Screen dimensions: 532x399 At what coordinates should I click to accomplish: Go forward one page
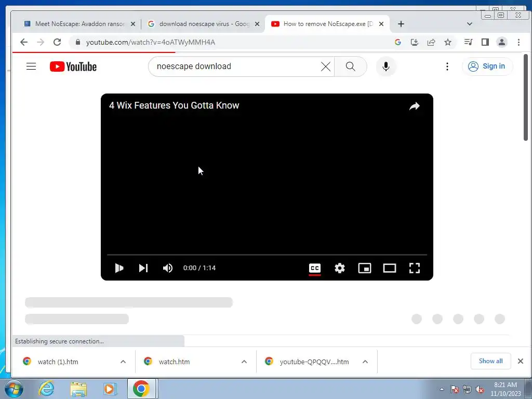point(41,42)
